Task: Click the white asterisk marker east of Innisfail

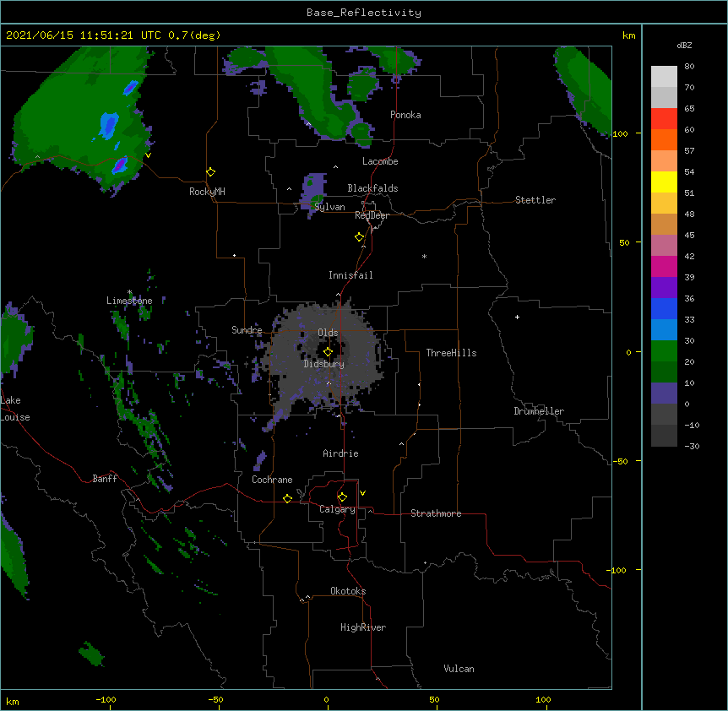Action: coord(424,256)
